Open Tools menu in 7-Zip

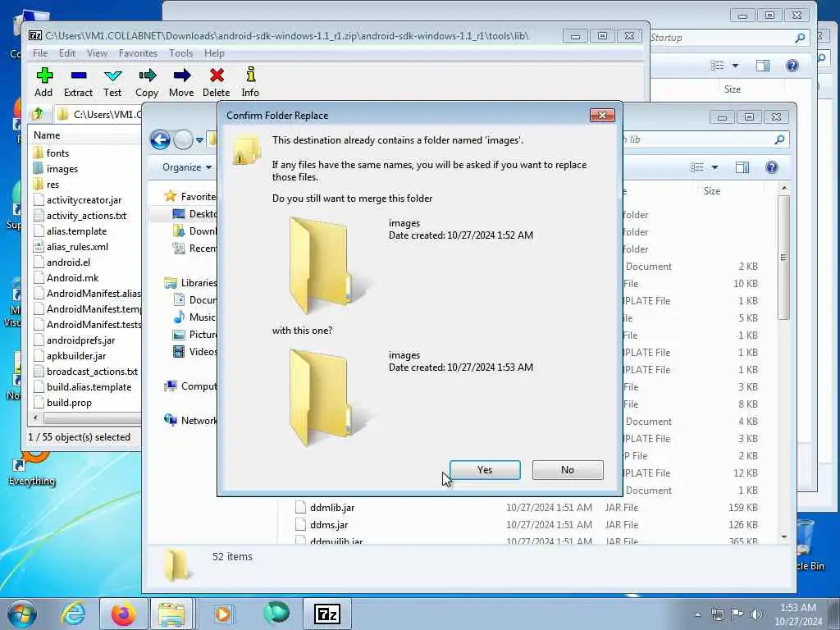181,53
